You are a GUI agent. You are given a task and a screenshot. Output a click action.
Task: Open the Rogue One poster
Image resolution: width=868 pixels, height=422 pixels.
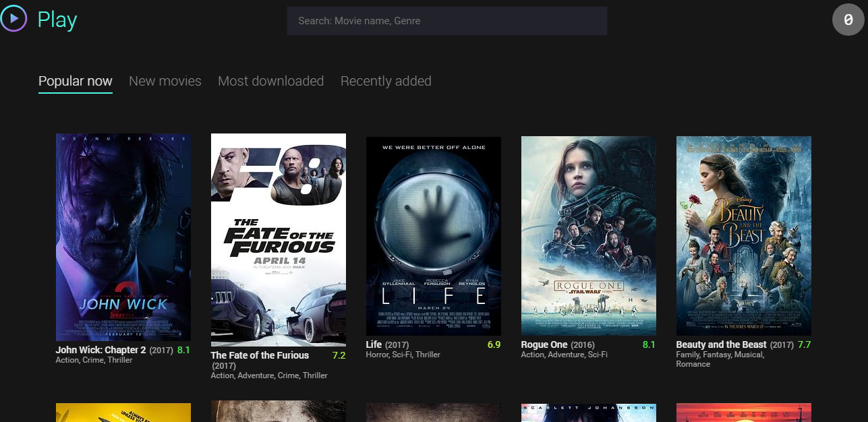589,236
